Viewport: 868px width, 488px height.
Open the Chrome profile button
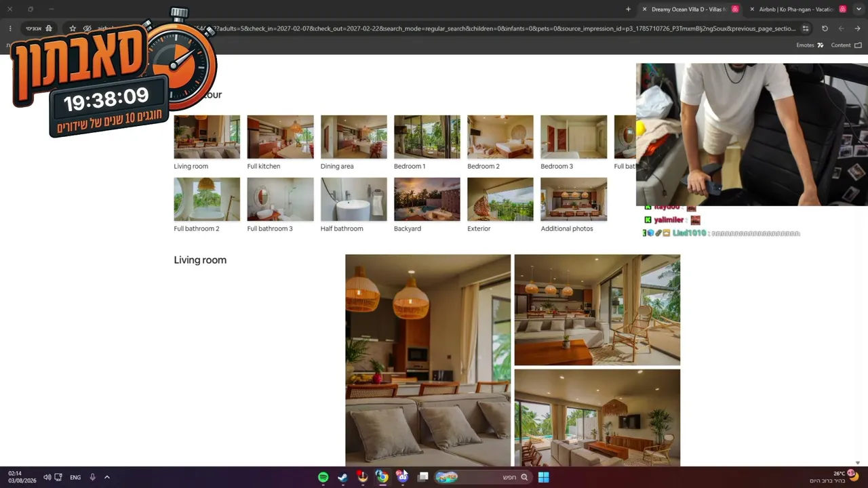(39, 28)
